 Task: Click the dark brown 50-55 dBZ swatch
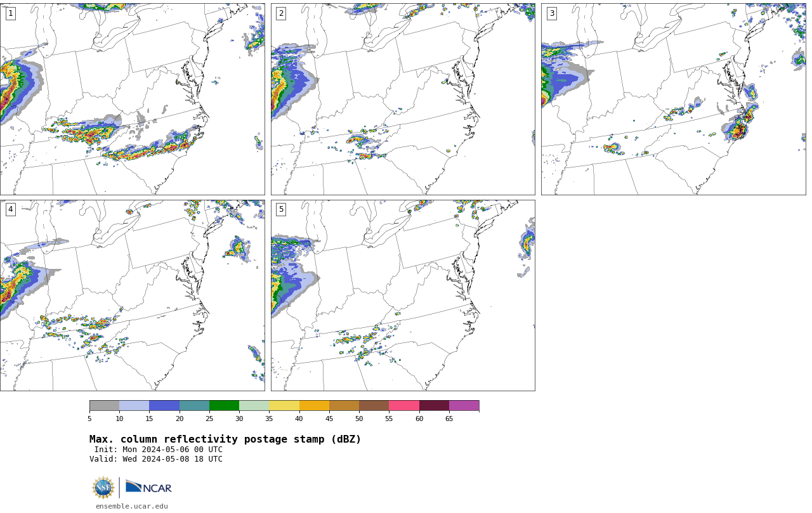pos(374,406)
